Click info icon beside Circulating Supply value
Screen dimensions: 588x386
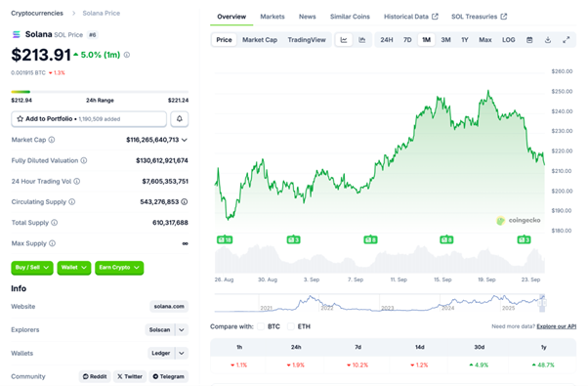185,202
